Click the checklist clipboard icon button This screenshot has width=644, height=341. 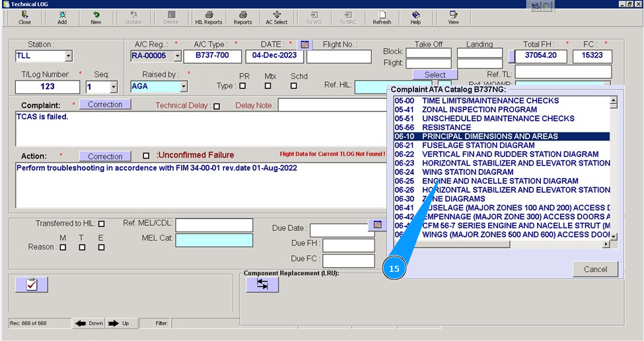[32, 284]
